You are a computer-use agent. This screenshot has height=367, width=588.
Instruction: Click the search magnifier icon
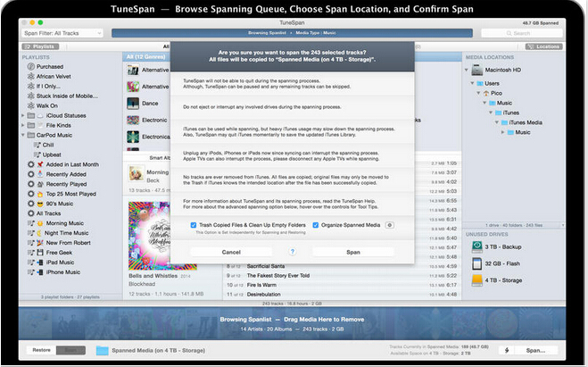pos(509,33)
